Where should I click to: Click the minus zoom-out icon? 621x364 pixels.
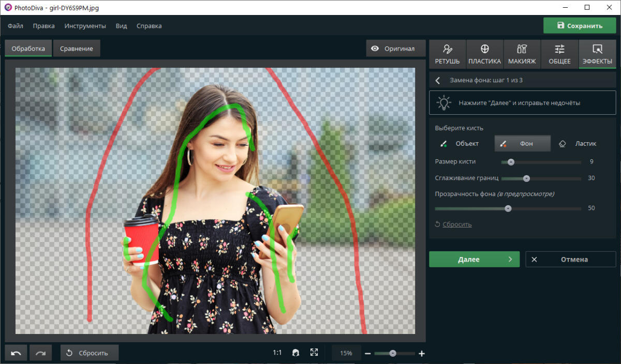tap(367, 354)
